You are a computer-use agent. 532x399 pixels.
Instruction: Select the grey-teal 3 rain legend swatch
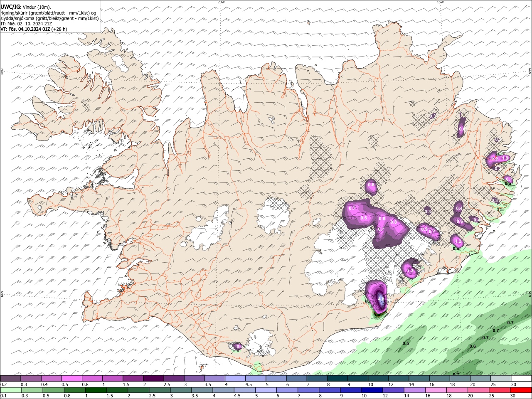[x=181, y=390]
